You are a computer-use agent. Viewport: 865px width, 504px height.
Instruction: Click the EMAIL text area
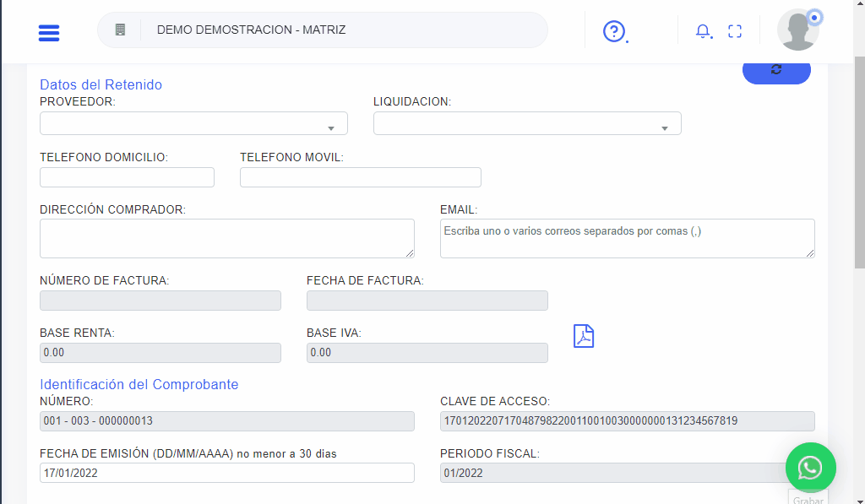coord(627,238)
